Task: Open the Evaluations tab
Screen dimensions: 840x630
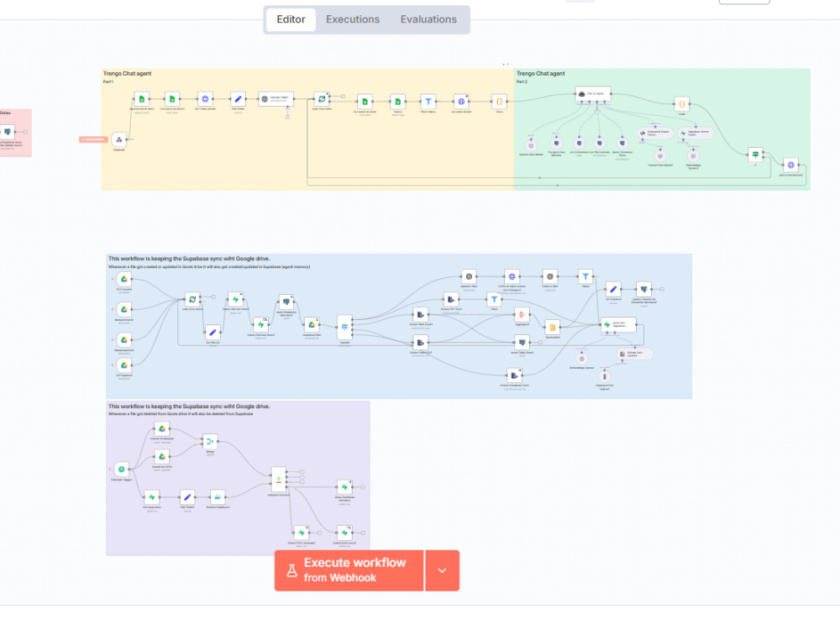Action: pyautogui.click(x=428, y=19)
